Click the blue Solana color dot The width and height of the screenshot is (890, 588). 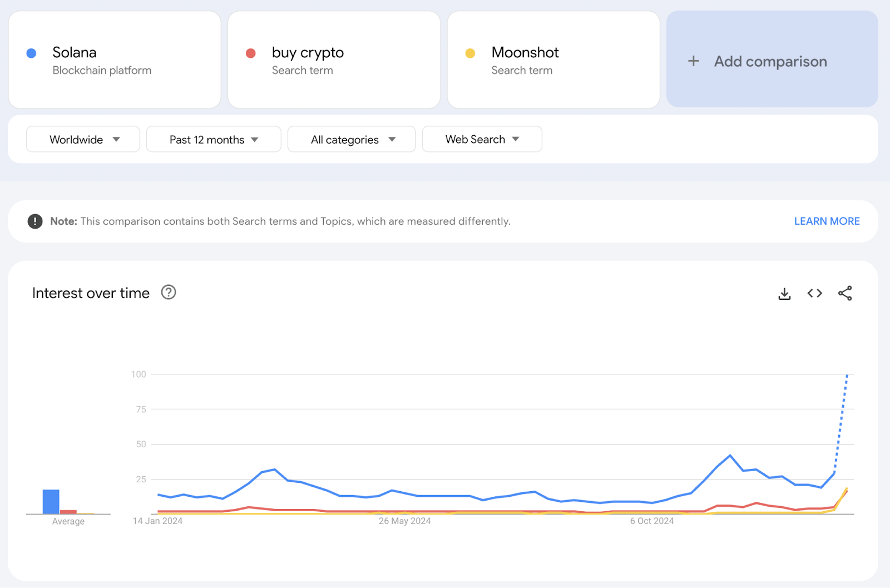click(x=32, y=53)
